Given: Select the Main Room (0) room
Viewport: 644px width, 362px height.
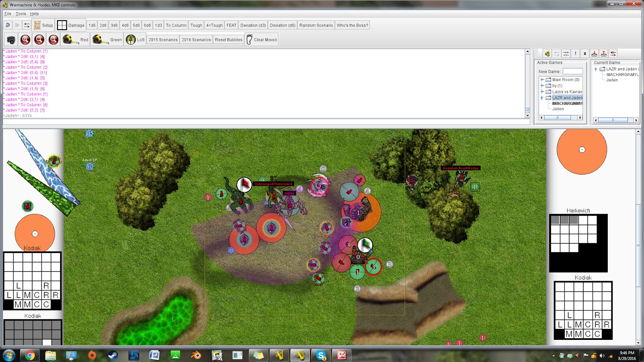Looking at the screenshot, I should (x=566, y=80).
